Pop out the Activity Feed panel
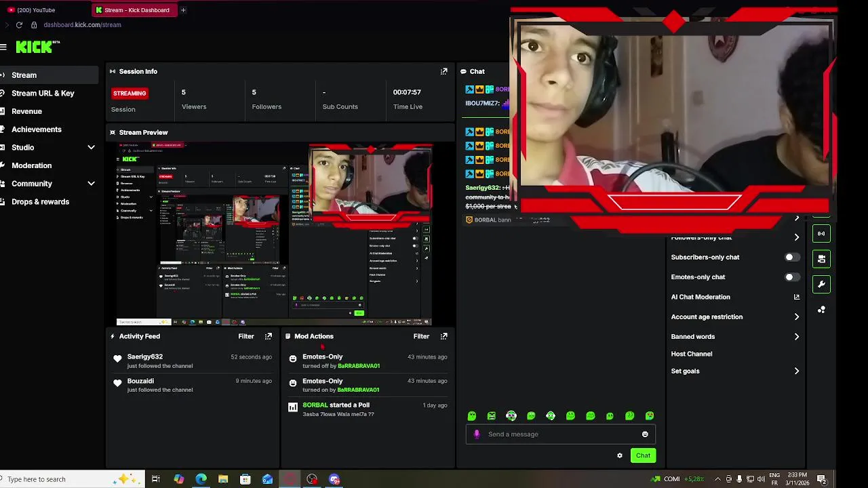 coord(269,336)
